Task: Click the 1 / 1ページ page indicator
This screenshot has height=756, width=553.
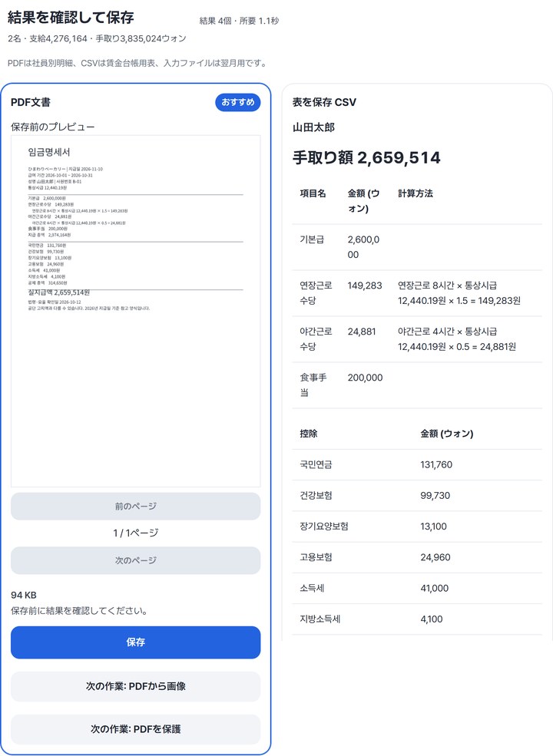Action: tap(136, 533)
